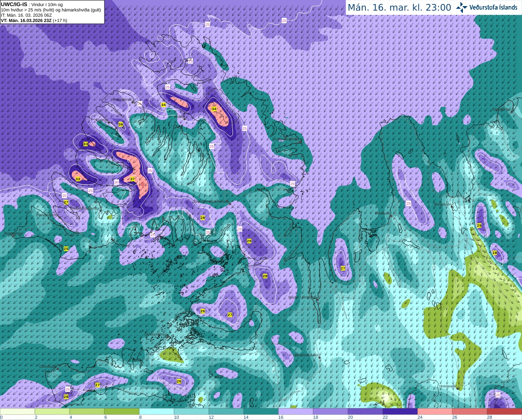Click the green 4–6 legend swatch

(x=87, y=411)
